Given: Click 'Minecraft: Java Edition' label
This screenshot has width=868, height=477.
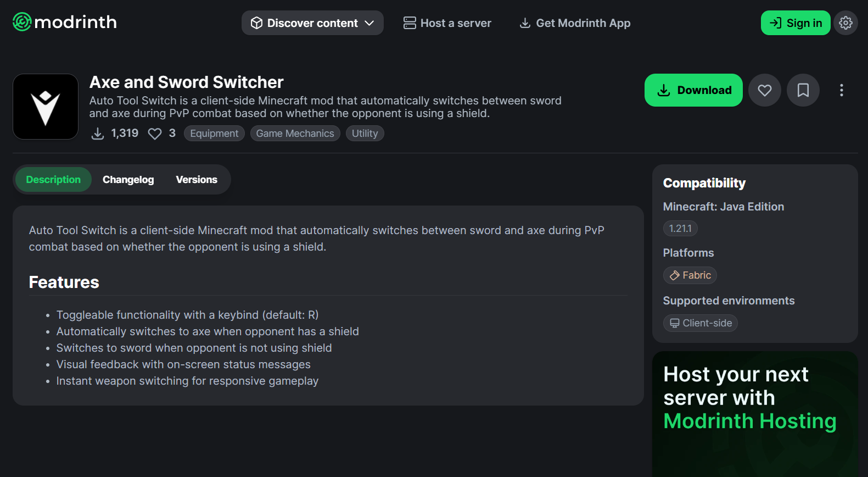Looking at the screenshot, I should (x=724, y=207).
